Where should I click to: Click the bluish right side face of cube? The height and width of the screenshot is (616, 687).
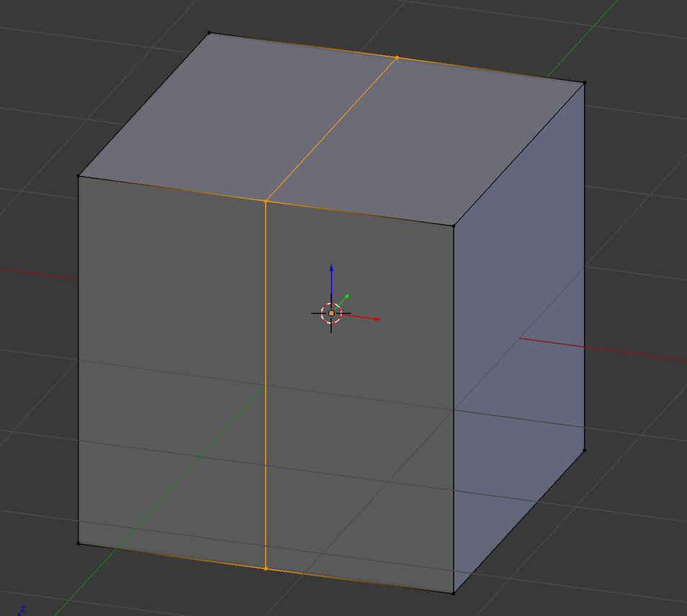point(519,338)
